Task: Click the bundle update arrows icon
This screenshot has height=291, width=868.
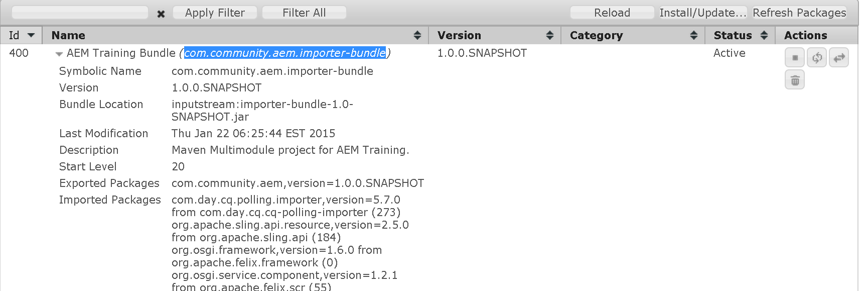Action: pos(839,58)
